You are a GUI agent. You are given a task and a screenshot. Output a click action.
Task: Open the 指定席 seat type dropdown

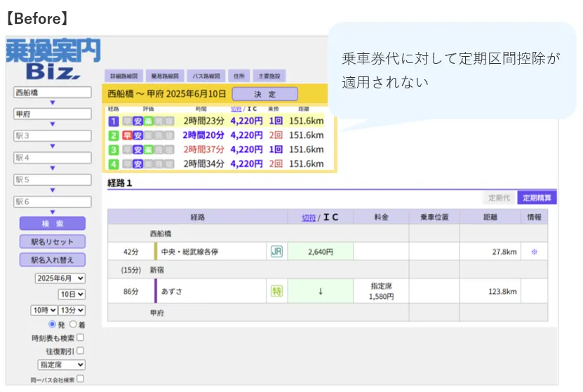[61, 365]
